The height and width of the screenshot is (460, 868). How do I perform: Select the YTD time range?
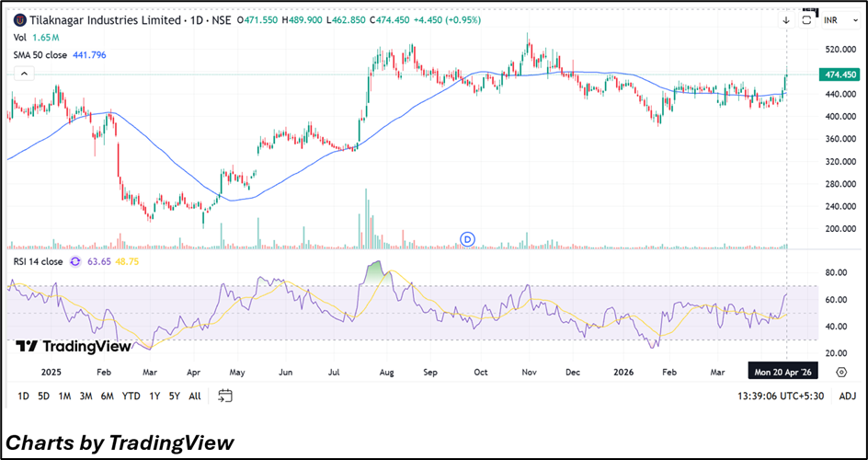131,396
